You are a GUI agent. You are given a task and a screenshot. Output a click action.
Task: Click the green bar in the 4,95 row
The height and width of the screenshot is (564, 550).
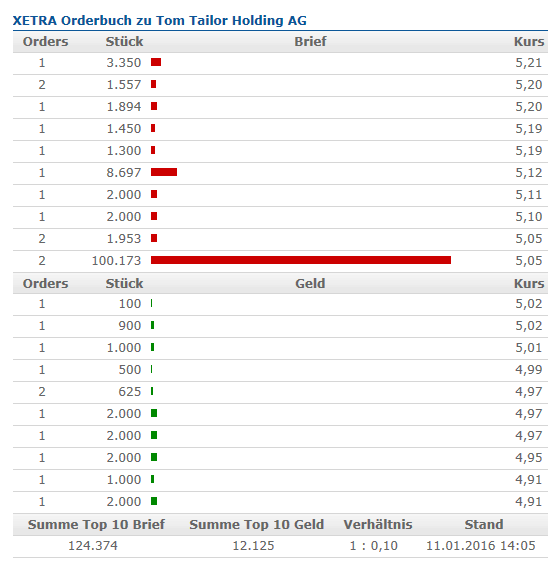point(154,457)
